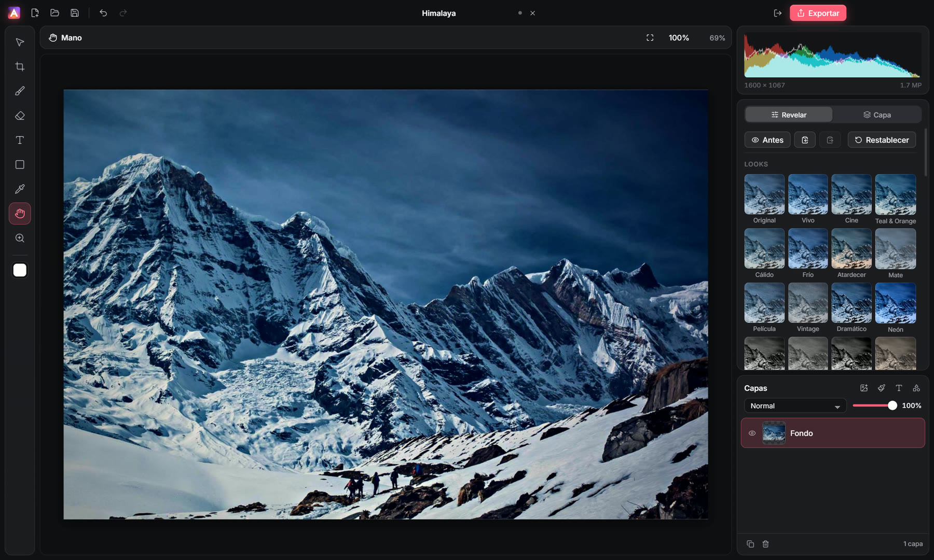Screen dimensions: 934x560
Task: Close the Himalaya document tab
Action: tap(532, 13)
